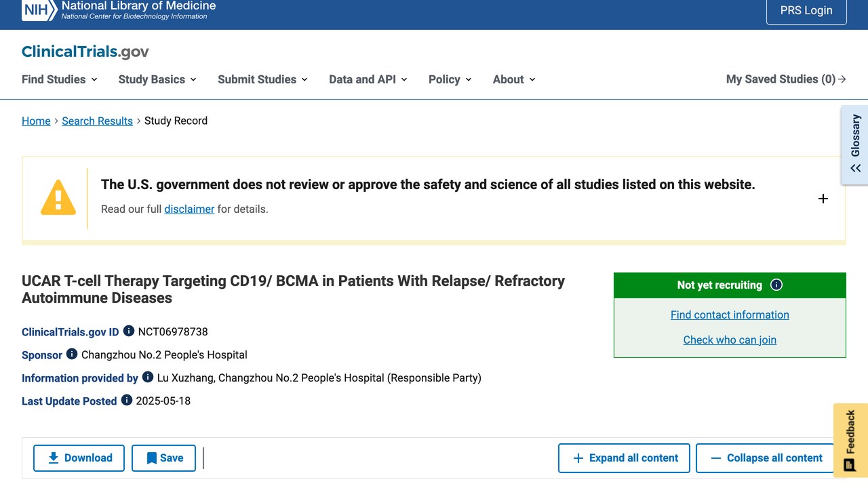Save this study with Save button
The image size is (868, 488).
pyautogui.click(x=163, y=458)
